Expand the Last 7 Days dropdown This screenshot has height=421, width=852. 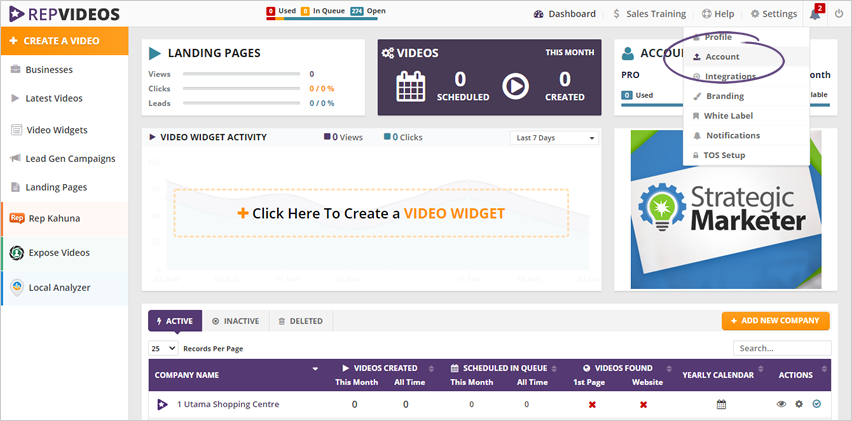click(x=554, y=137)
